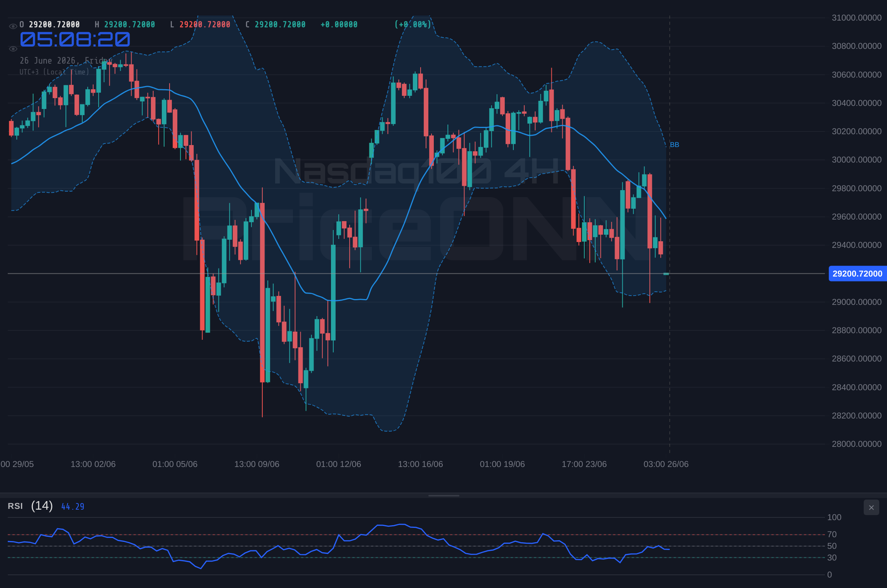Click the 01:00 05/06 time axis label
This screenshot has width=887, height=588.
pos(175,464)
